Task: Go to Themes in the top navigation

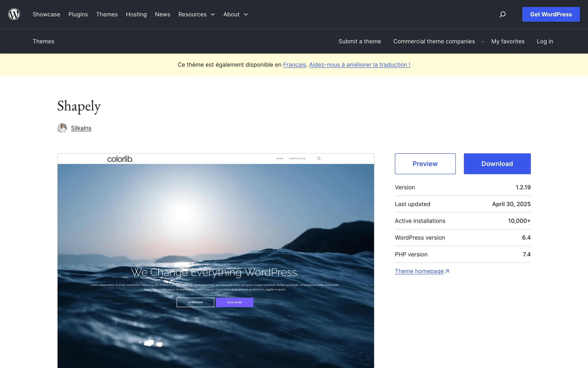Action: pos(107,14)
